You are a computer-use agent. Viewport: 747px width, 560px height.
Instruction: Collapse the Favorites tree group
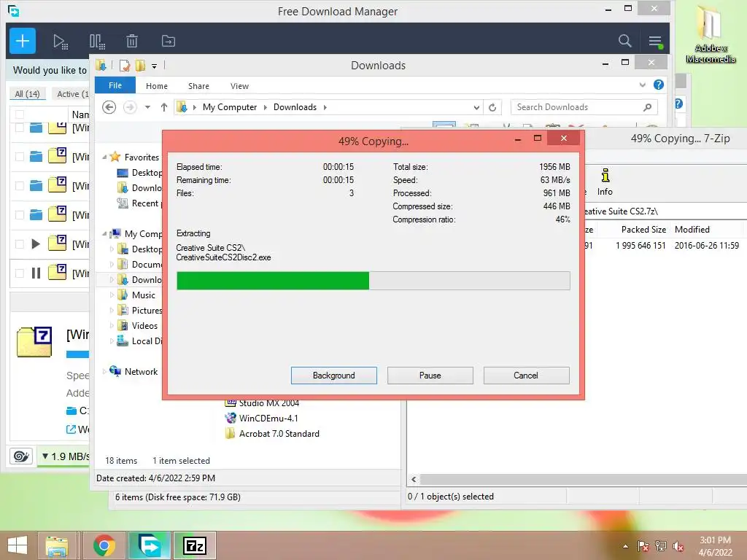point(104,157)
